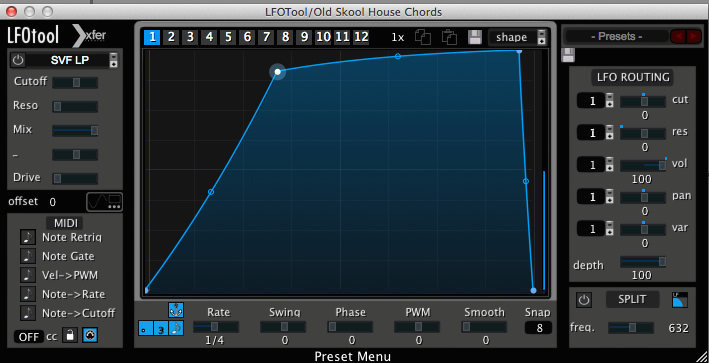Click the pan routing amount slider
This screenshot has height=363, width=709.
click(643, 198)
